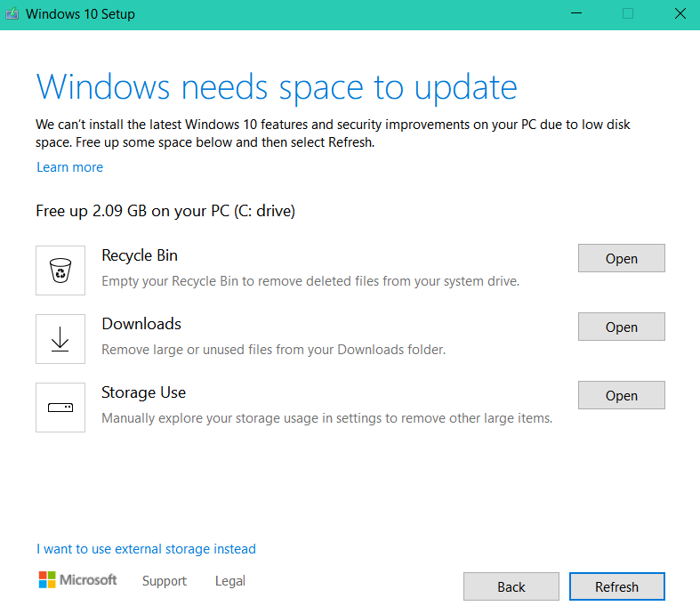Click 'Windows needs space to update' heading
This screenshot has height=614, width=700.
277,87
